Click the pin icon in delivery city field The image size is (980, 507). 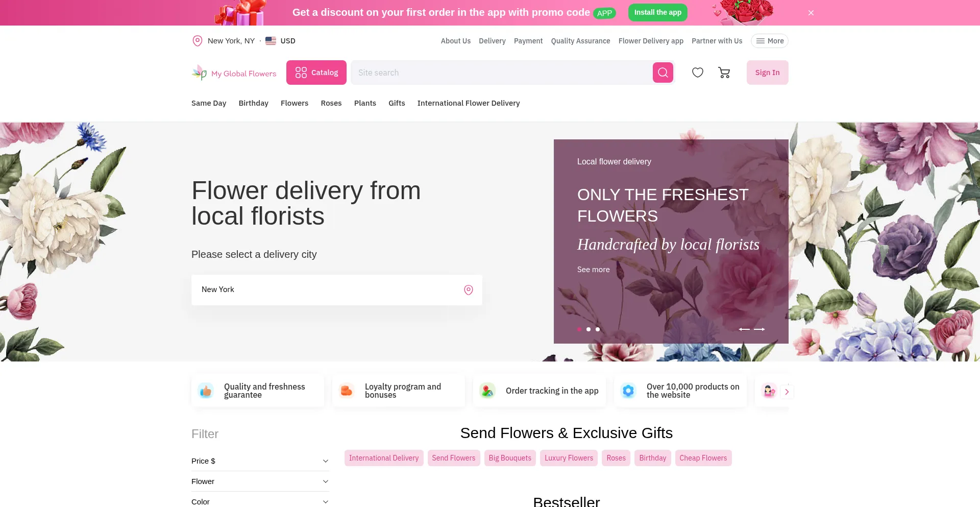(x=468, y=290)
